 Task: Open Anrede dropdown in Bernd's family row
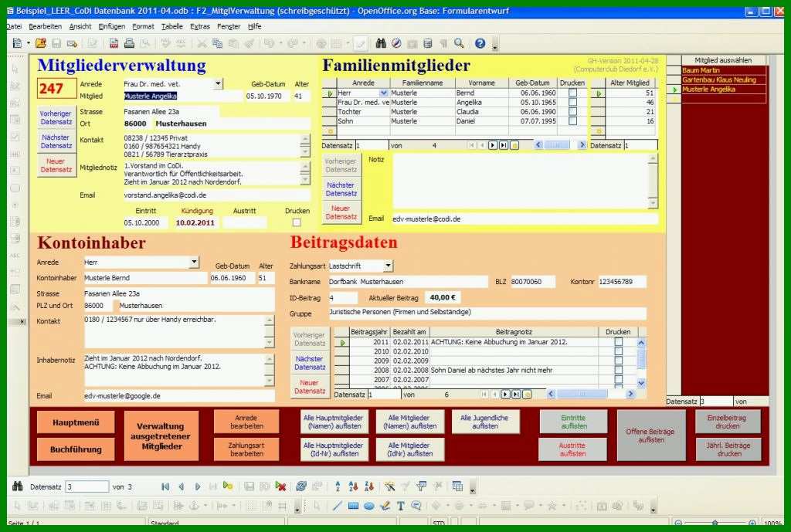click(384, 93)
